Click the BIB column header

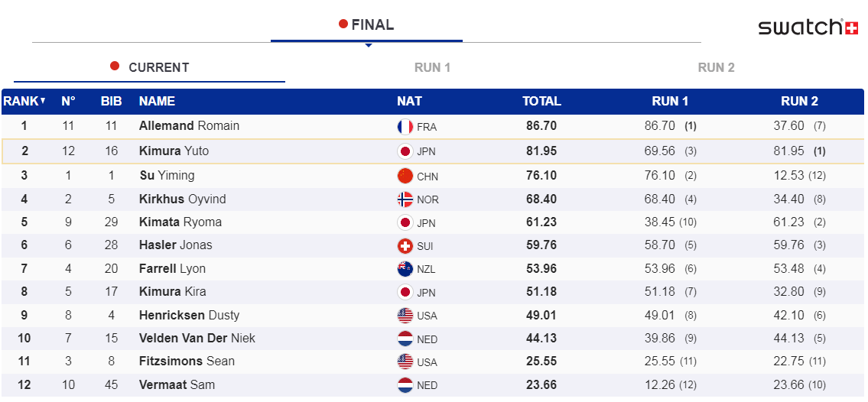pos(112,101)
